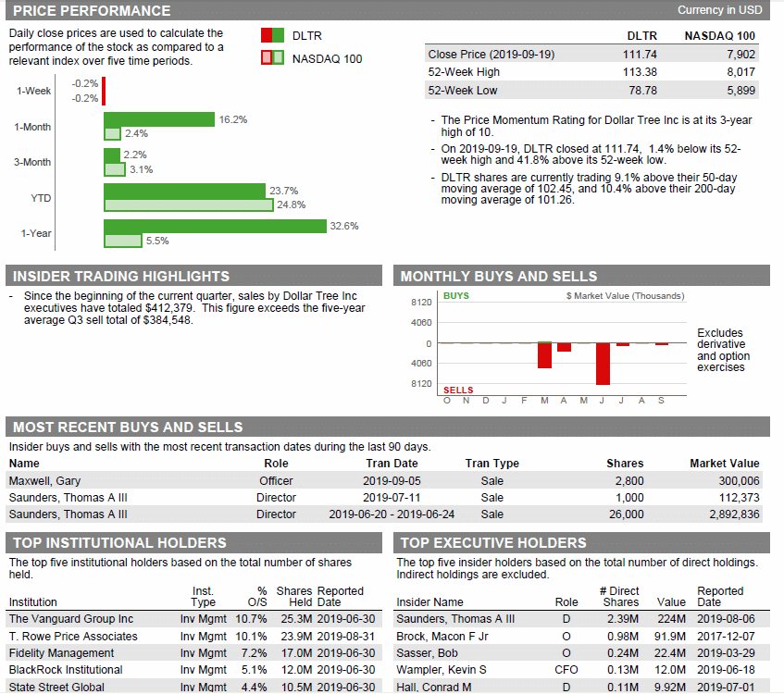This screenshot has width=784, height=694.
Task: Click the 2019-09-05 transaction date
Action: coord(392,481)
